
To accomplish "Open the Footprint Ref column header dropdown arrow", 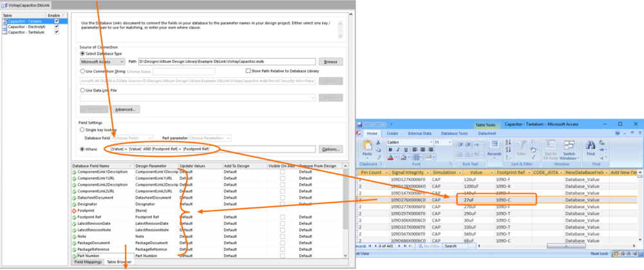I will pyautogui.click(x=528, y=173).
